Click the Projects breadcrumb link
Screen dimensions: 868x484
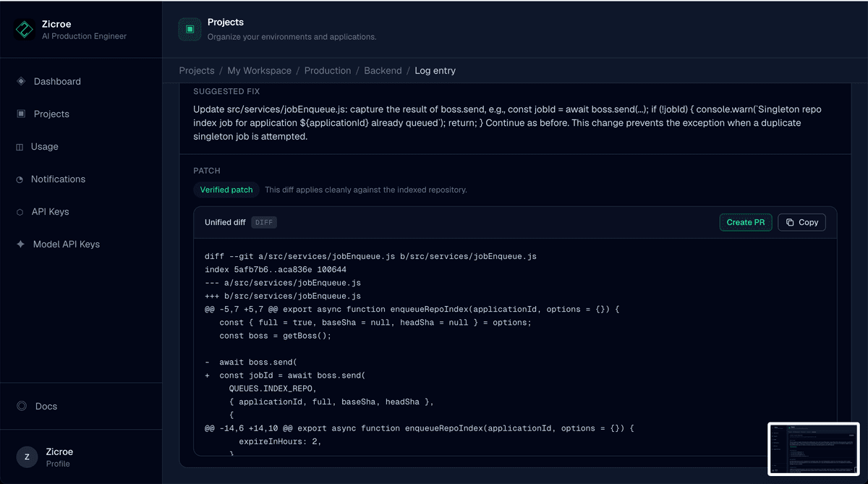197,71
